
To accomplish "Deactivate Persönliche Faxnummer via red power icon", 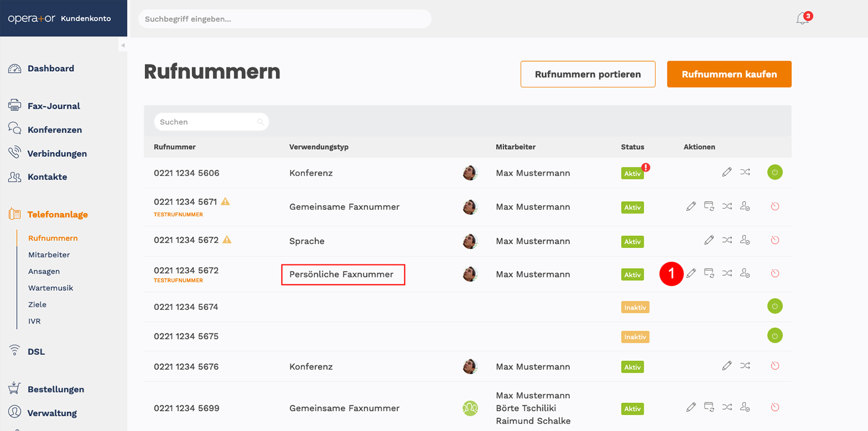I will point(775,273).
